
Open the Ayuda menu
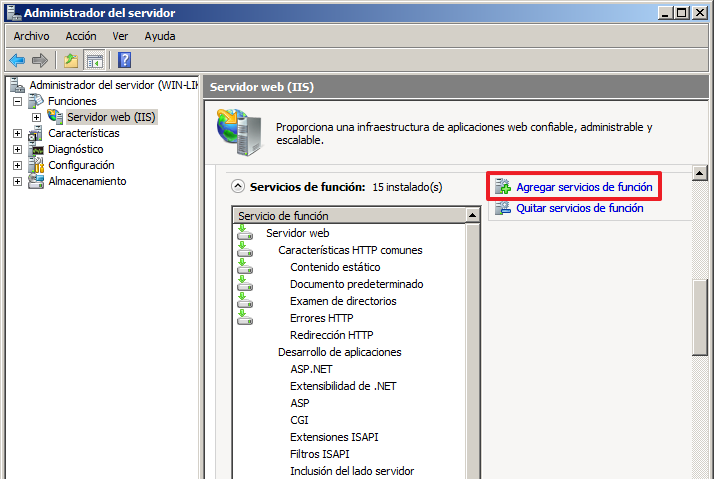click(x=159, y=36)
